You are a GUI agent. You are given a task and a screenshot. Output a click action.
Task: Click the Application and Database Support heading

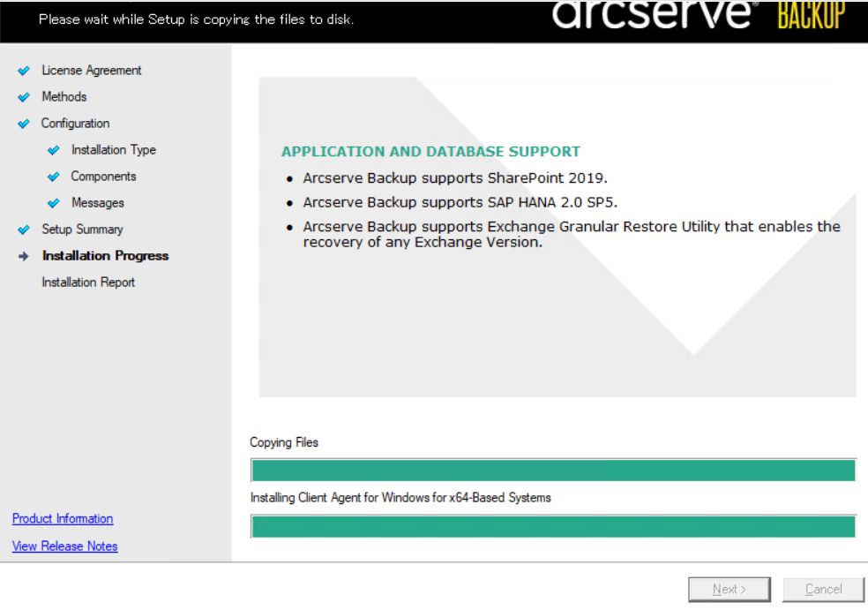(x=430, y=151)
